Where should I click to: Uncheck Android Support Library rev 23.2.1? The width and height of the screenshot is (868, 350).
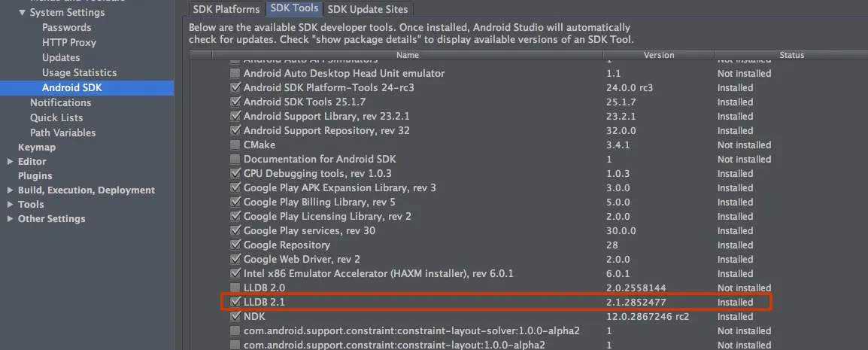[235, 117]
